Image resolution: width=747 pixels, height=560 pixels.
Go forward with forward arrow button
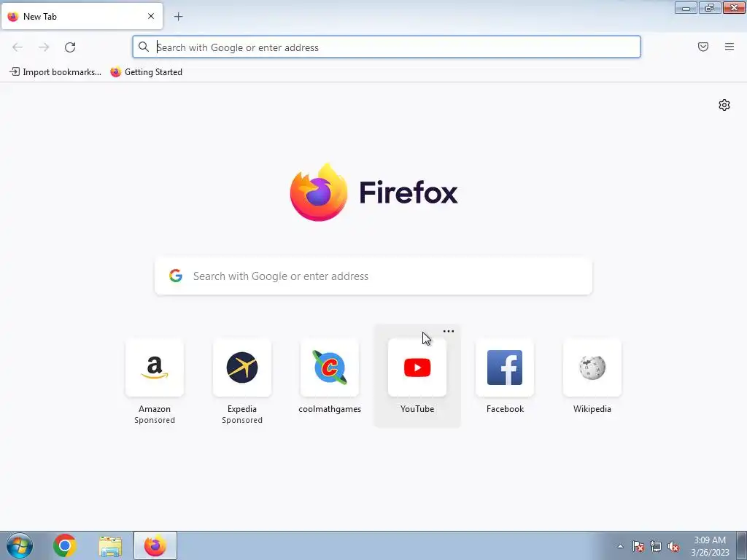tap(44, 47)
